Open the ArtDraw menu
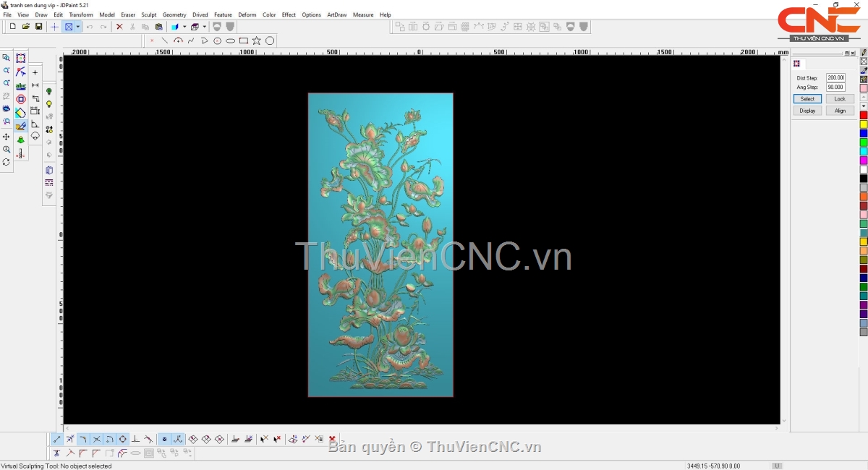 337,14
